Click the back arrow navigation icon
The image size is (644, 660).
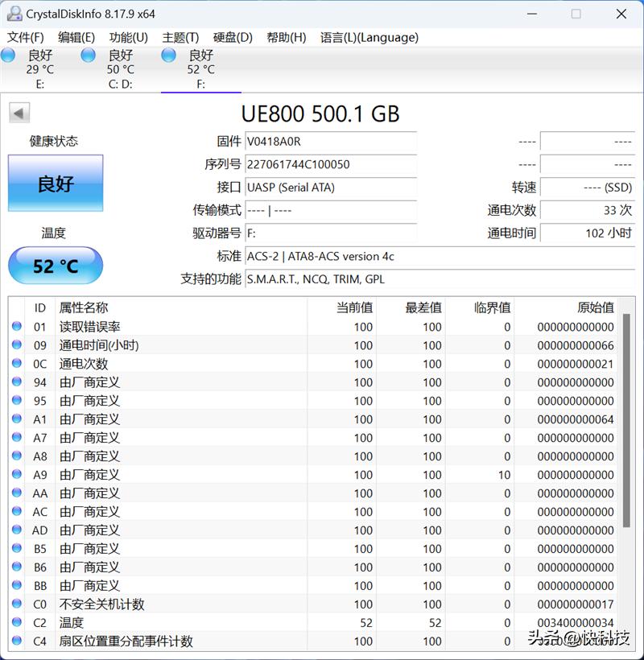(x=18, y=112)
